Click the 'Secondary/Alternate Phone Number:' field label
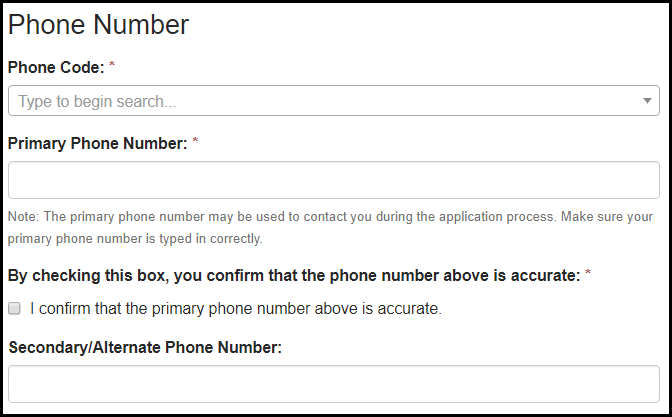Screen dimensions: 672x417 pyautogui.click(x=145, y=348)
